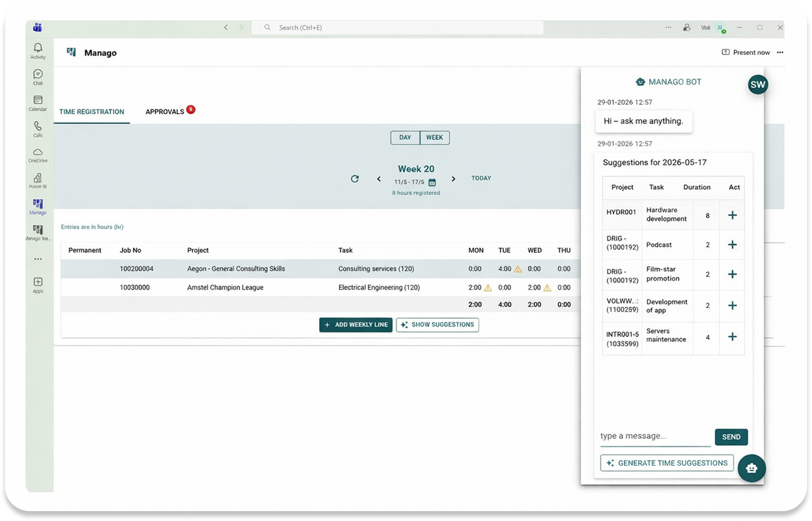Open OneDrive in the Teams sidebar
812x521 pixels.
pyautogui.click(x=38, y=154)
